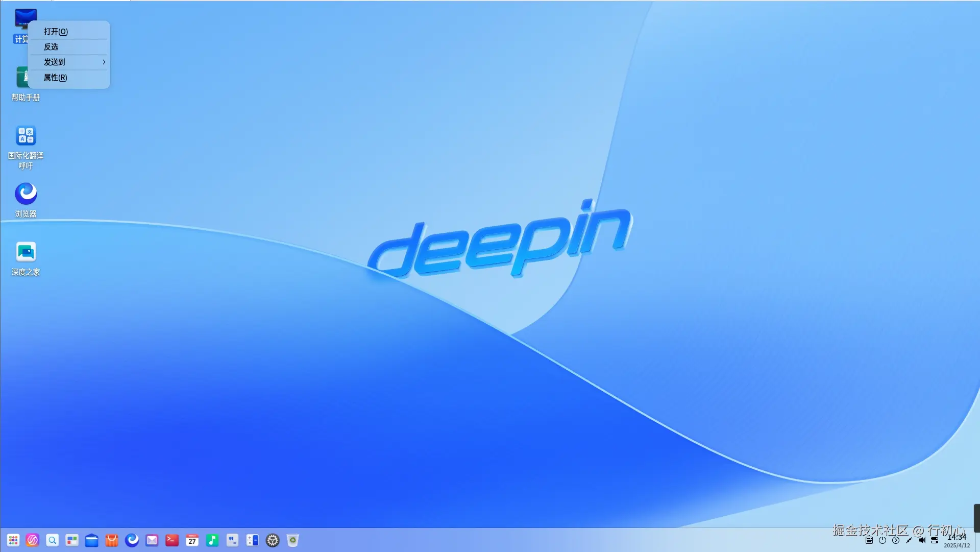Open the File Manager in the dock
The width and height of the screenshot is (980, 552).
(x=92, y=540)
